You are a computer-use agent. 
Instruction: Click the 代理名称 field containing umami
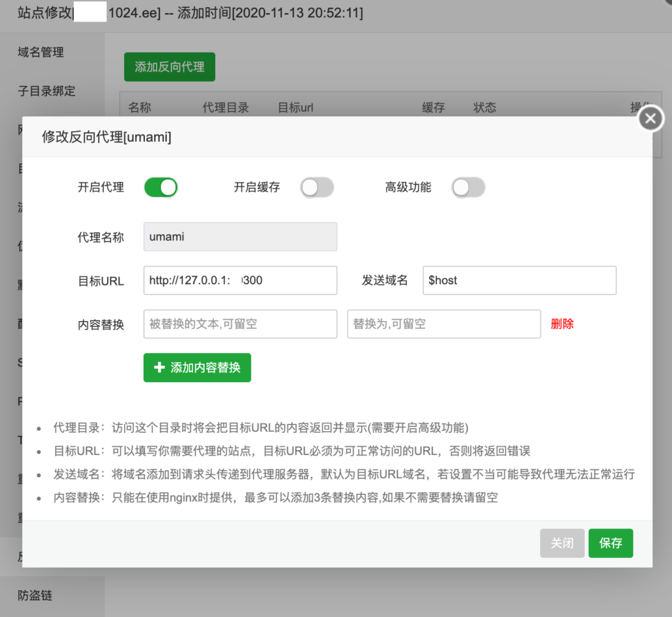(240, 237)
